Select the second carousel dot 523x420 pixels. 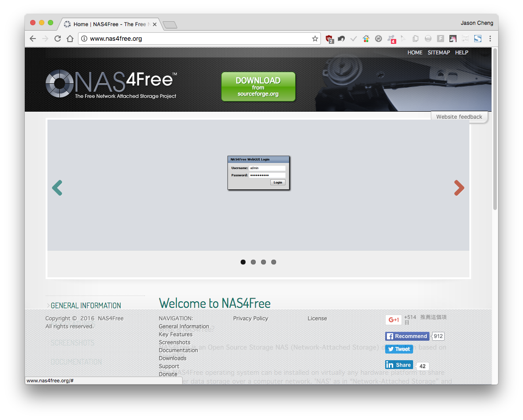pyautogui.click(x=253, y=262)
